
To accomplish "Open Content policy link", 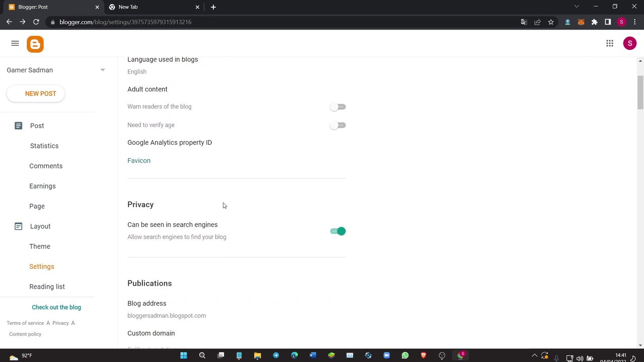I will (x=25, y=334).
